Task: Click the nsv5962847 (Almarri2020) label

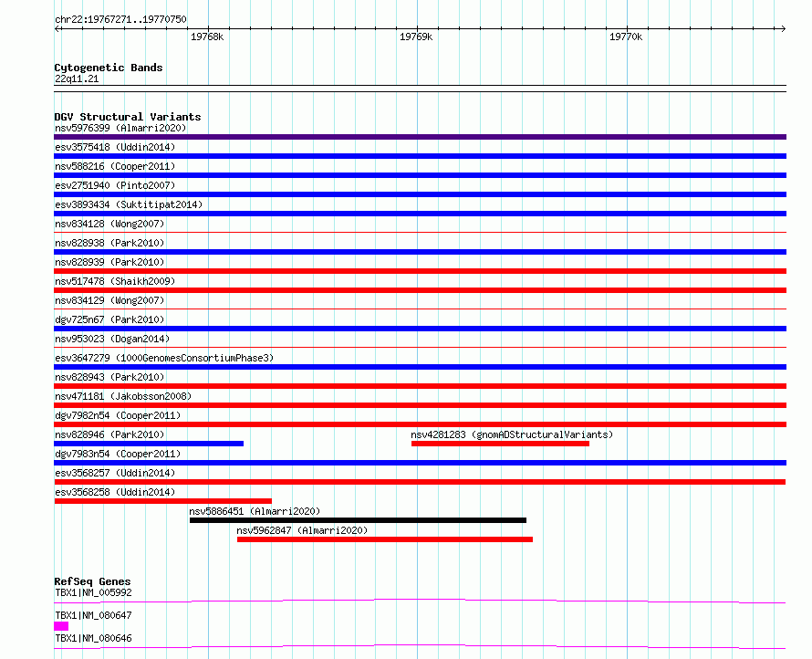Action: [302, 530]
